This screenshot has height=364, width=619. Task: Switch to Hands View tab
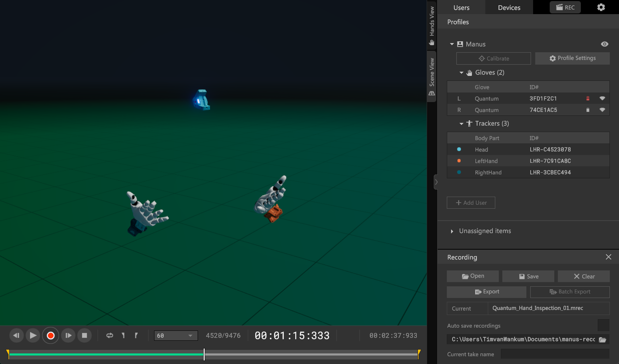432,25
